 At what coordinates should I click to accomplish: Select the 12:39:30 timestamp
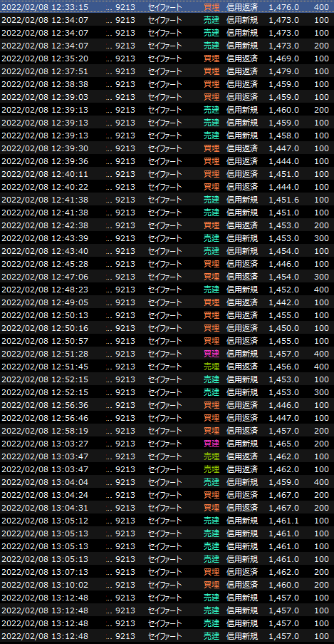point(45,148)
